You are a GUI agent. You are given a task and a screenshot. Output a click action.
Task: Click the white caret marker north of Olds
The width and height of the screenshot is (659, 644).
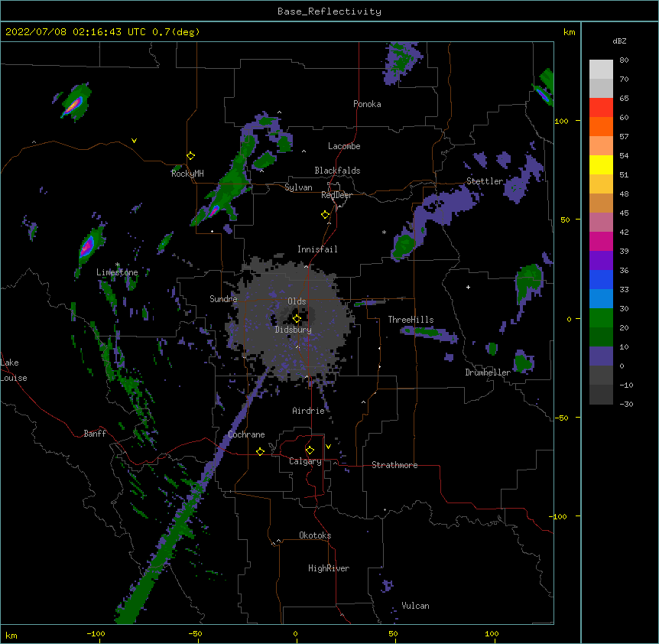(x=306, y=266)
